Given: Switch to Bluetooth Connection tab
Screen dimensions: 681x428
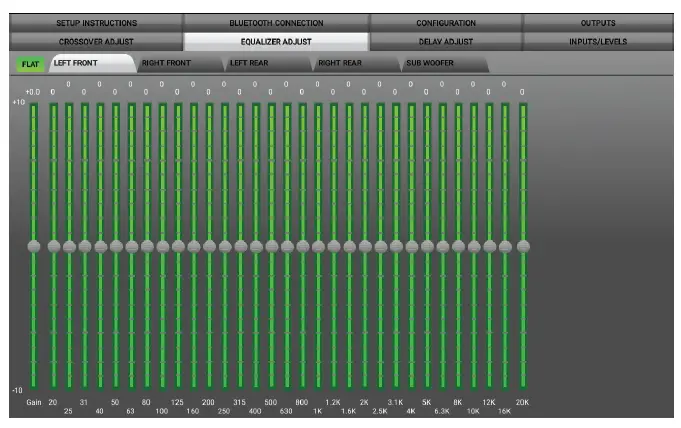Looking at the screenshot, I should (x=276, y=23).
